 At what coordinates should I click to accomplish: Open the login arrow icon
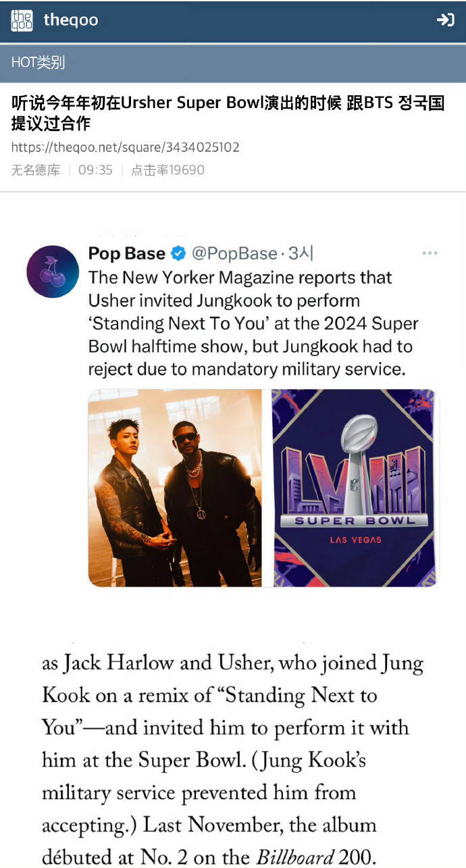[x=445, y=20]
